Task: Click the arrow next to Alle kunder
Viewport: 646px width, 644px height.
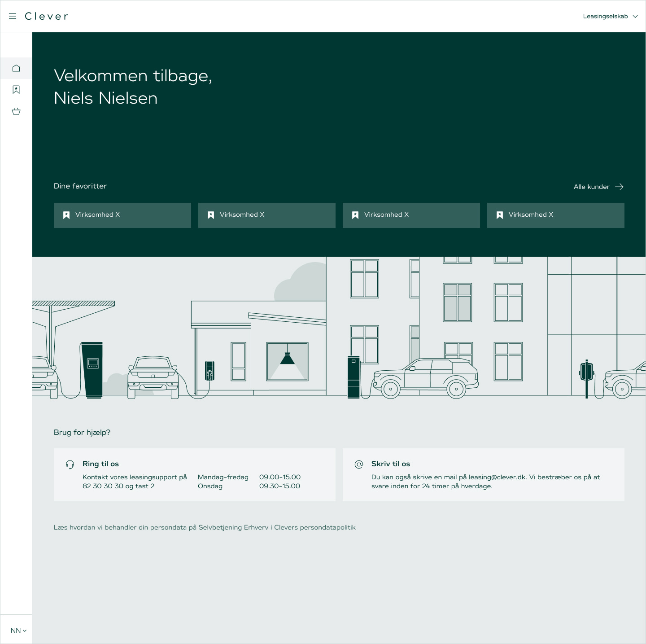Action: tap(619, 187)
